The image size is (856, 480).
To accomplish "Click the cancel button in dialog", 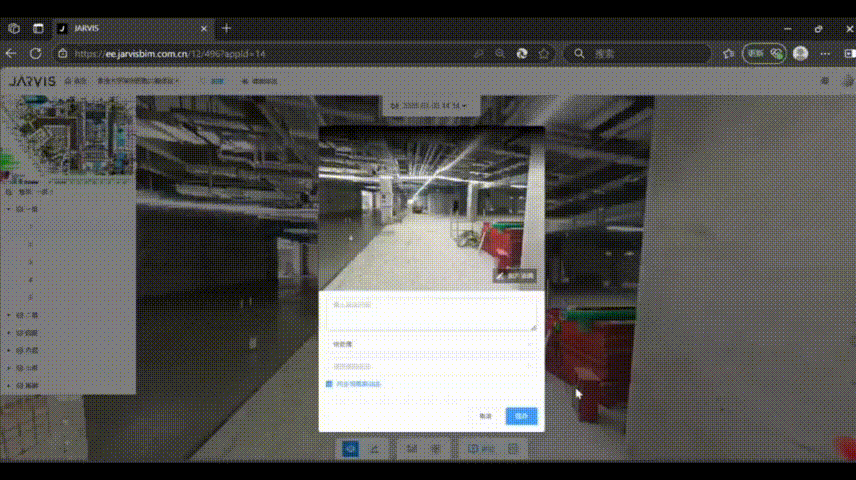I will coord(485,416).
